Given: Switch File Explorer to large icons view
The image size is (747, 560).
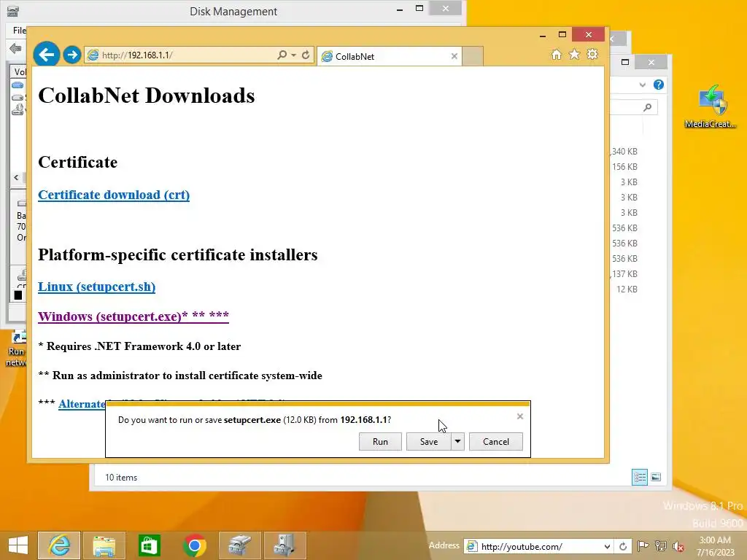Looking at the screenshot, I should point(656,477).
